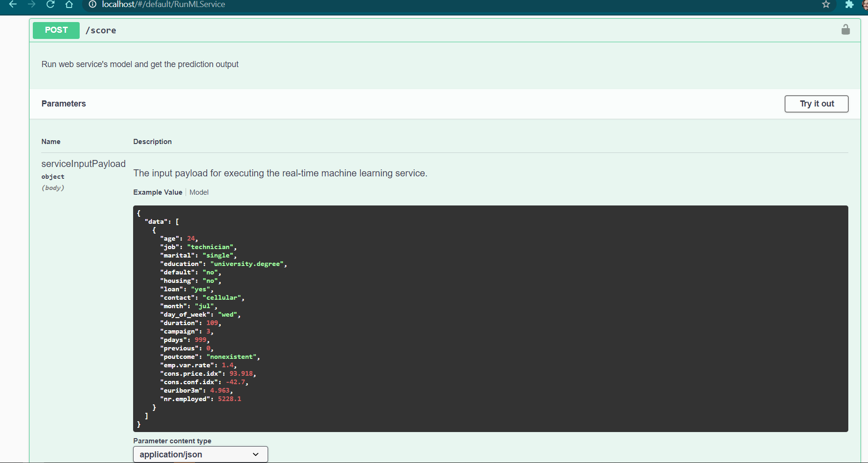Click the "single" marital value
The width and height of the screenshot is (868, 463).
pyautogui.click(x=218, y=256)
